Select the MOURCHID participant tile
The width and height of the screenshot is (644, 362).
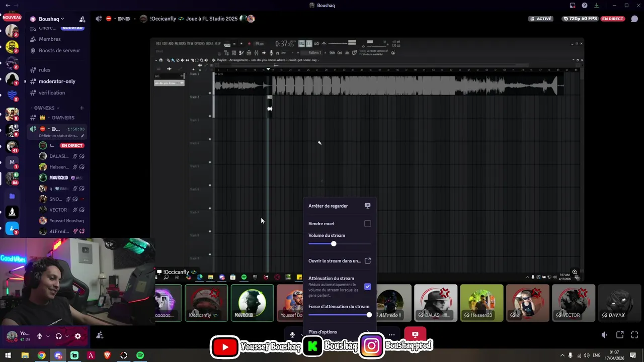(x=253, y=303)
